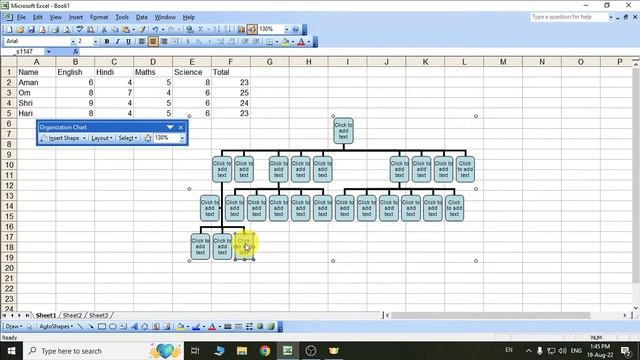Click Font Color A in Formatting toolbar
The height and width of the screenshot is (360, 640).
[x=301, y=41]
